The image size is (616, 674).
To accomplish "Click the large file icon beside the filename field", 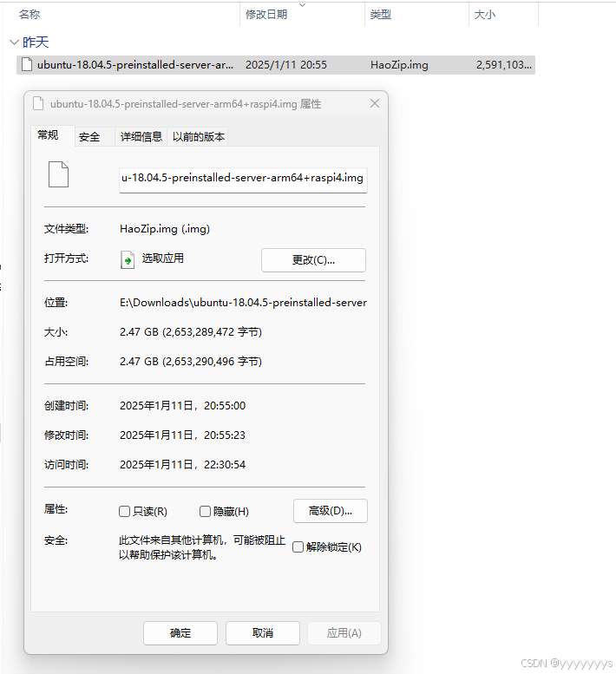I will coord(58,174).
